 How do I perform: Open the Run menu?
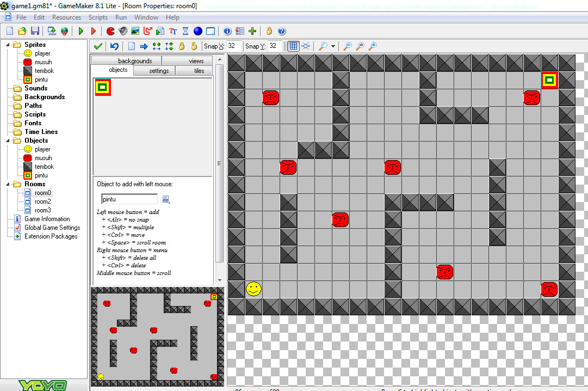coord(121,17)
